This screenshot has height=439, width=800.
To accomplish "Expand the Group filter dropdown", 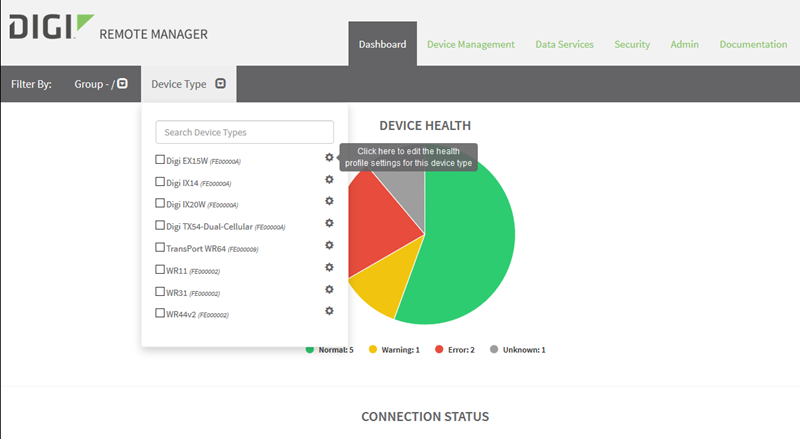I will tap(101, 84).
